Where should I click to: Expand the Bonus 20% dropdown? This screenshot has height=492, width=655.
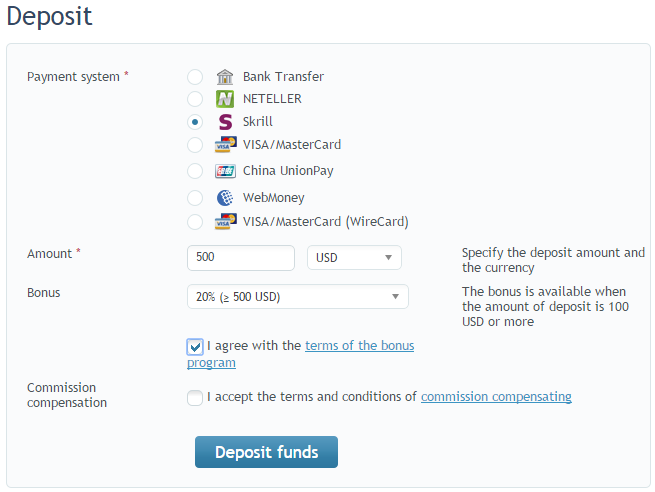[298, 297]
